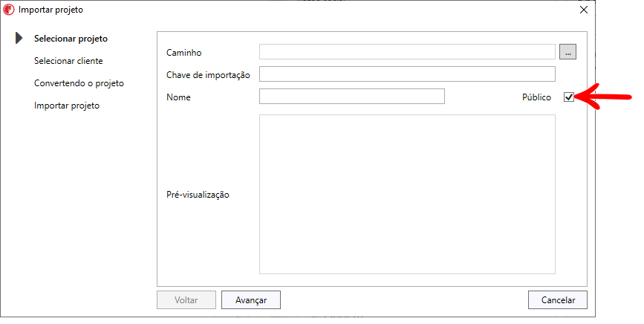Click the Chave de importação label
This screenshot has width=644, height=324.
pos(208,75)
